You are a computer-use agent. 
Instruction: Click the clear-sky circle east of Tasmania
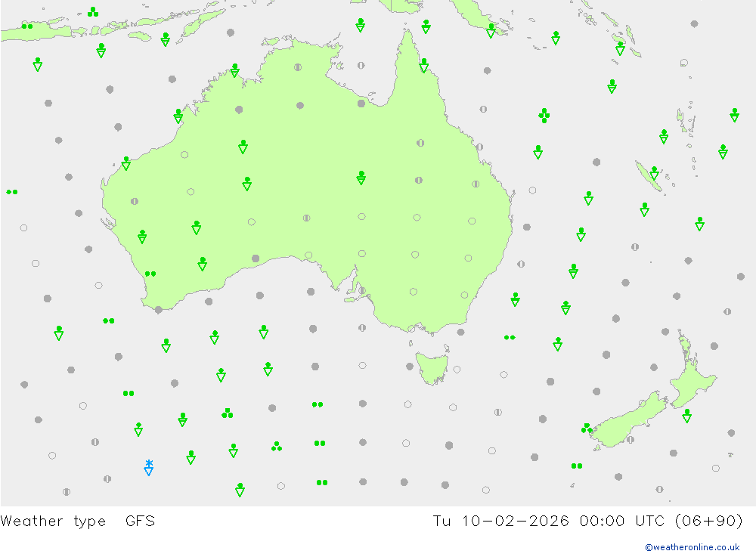(457, 370)
